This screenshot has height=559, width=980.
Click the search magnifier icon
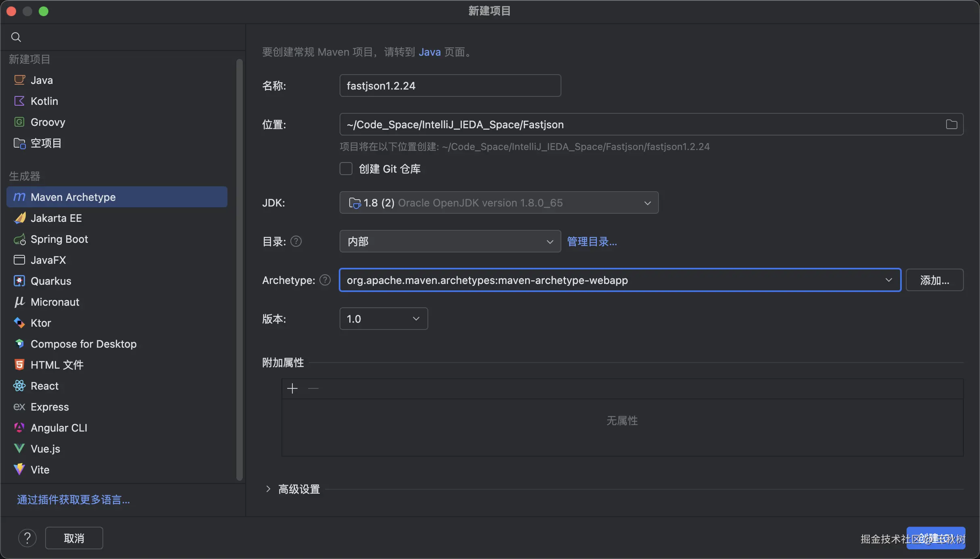(16, 37)
